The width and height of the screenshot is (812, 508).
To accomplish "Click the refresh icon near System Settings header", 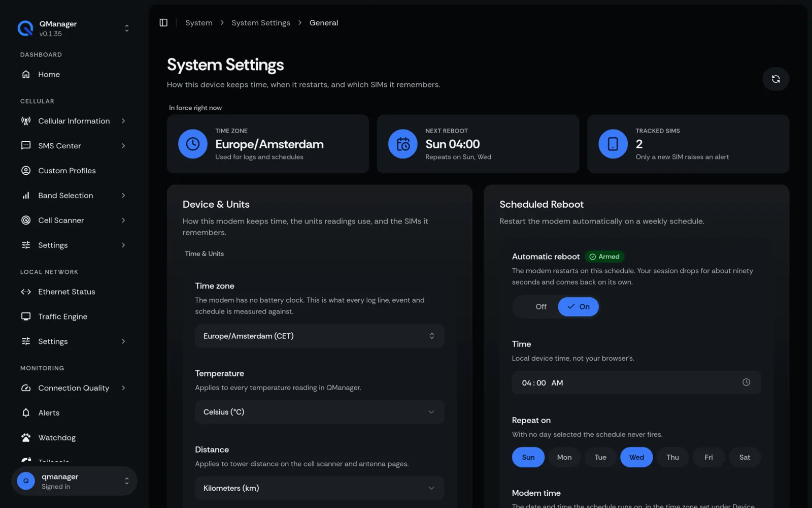I will [x=775, y=79].
